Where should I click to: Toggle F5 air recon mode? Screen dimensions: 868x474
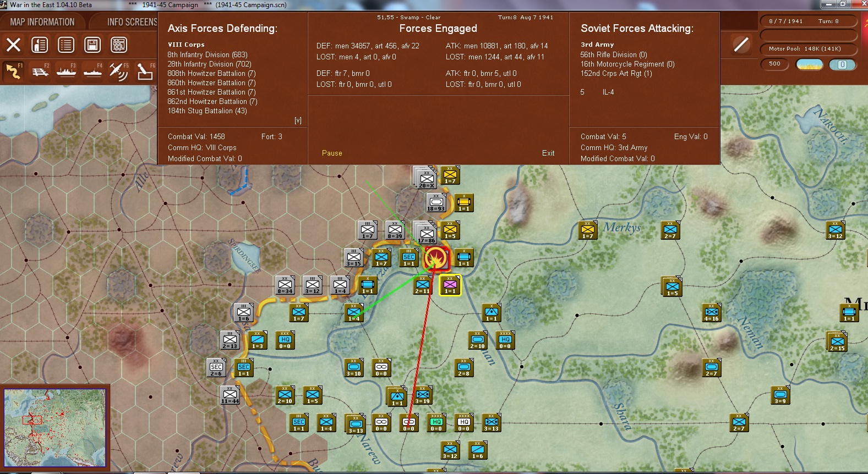pos(119,71)
